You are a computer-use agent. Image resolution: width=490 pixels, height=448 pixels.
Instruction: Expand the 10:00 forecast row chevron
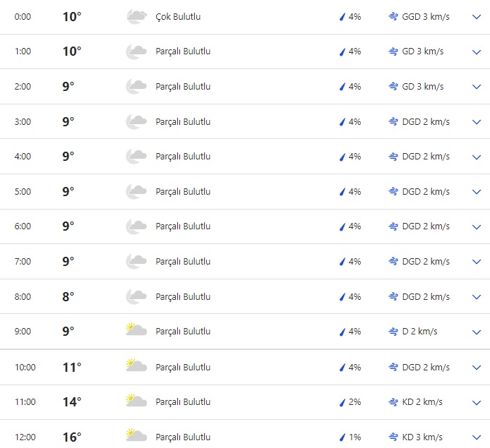coord(476,367)
